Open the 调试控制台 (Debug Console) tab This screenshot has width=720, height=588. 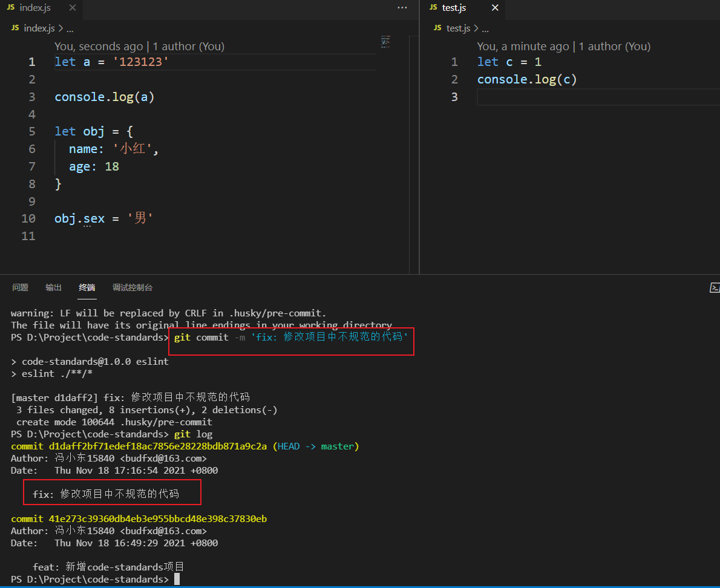(133, 288)
